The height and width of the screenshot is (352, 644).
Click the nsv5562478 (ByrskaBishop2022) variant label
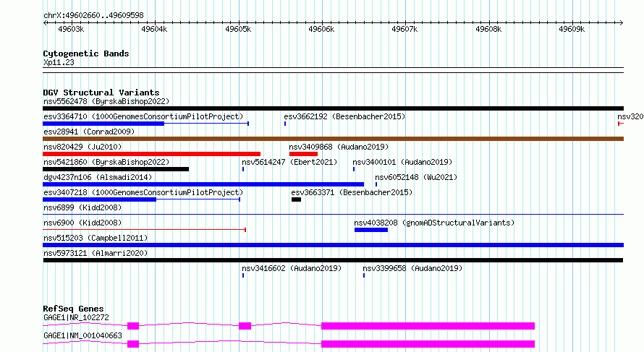click(x=106, y=101)
